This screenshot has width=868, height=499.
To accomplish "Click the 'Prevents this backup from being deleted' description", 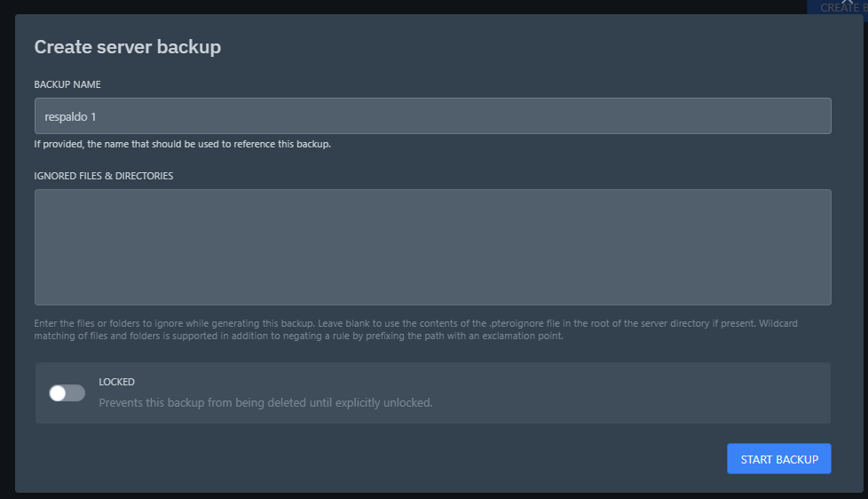I will coord(265,402).
